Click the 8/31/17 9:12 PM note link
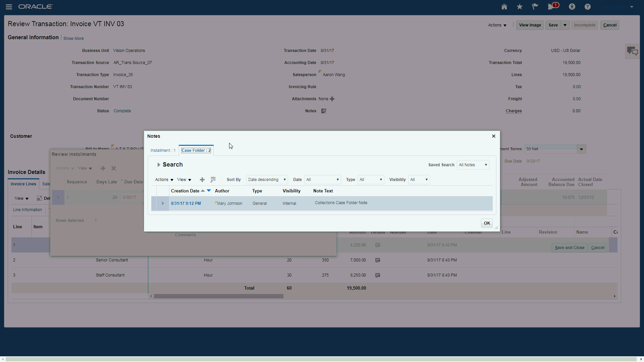Viewport: 644px width, 362px height. coord(186,203)
